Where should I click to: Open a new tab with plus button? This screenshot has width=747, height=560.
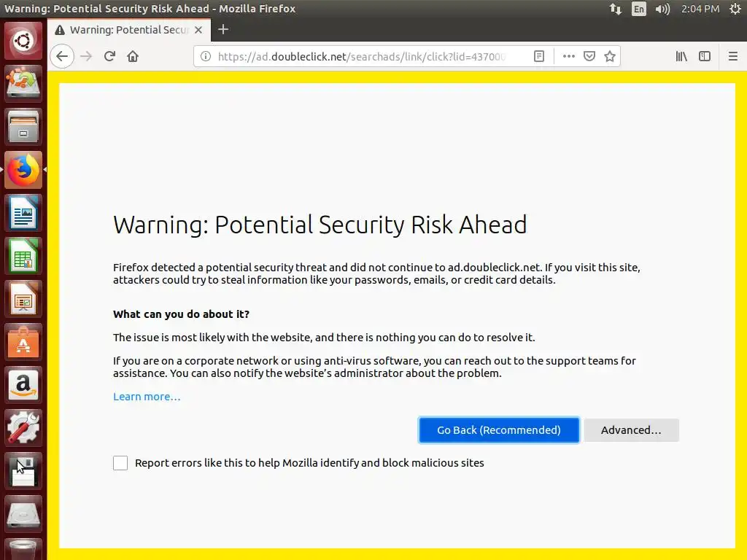click(x=223, y=29)
